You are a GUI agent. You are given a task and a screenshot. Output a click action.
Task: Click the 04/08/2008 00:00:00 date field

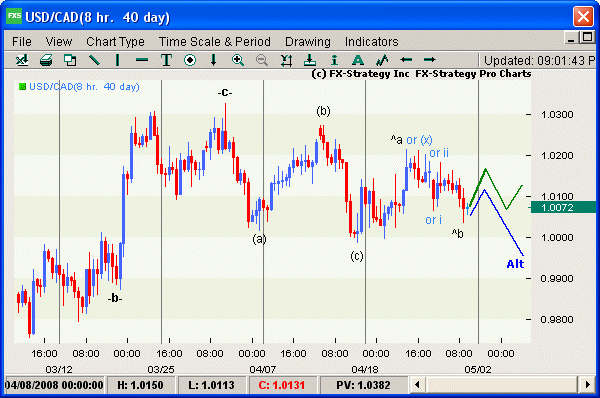point(54,385)
